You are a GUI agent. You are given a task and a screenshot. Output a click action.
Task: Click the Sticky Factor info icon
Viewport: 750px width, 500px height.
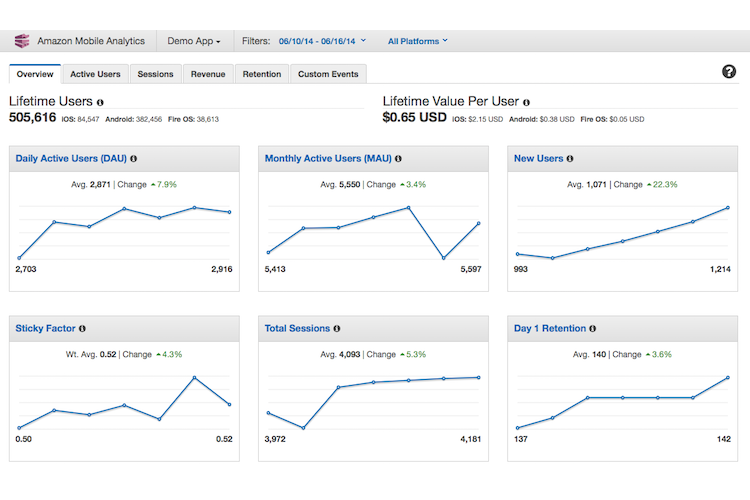pos(82,328)
